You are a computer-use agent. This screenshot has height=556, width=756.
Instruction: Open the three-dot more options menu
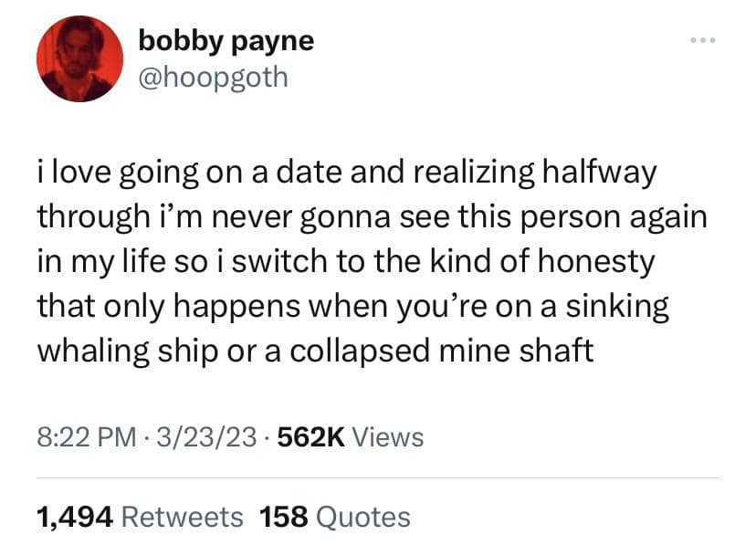[x=702, y=44]
